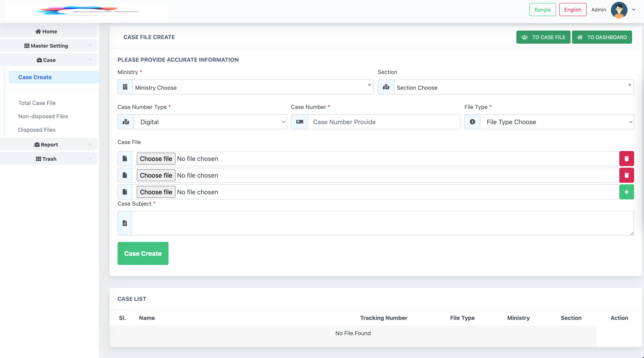
Task: Click the document icon in Case Subject
Action: [125, 223]
